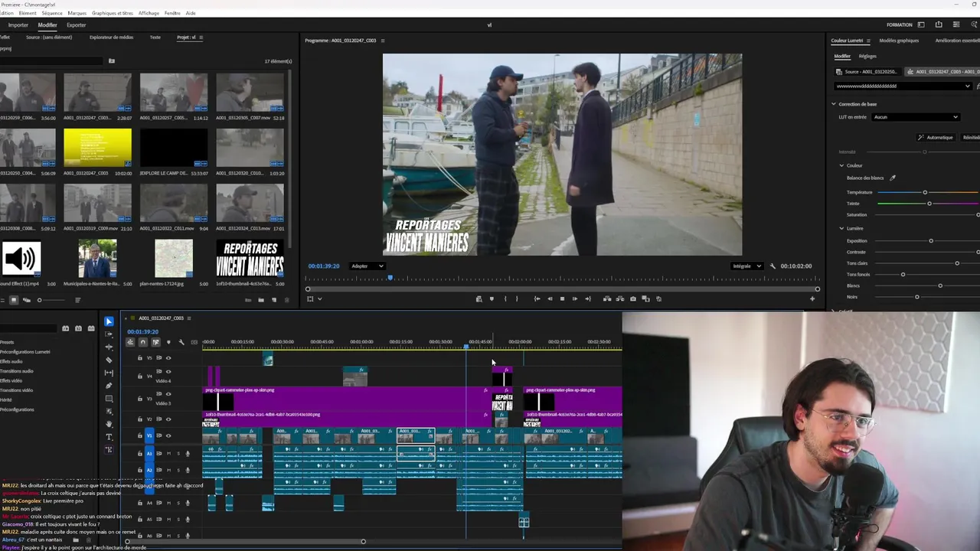The width and height of the screenshot is (980, 551).
Task: Collapse the Couleur section
Action: pyautogui.click(x=841, y=165)
